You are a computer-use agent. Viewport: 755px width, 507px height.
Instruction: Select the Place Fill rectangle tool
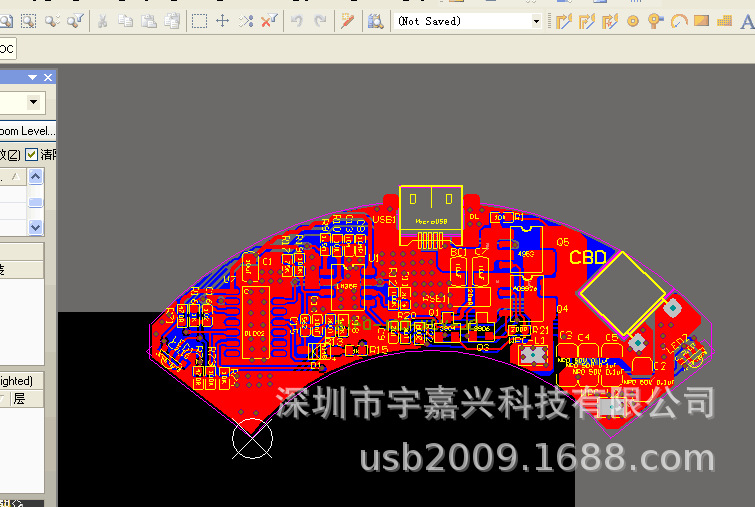pos(702,21)
